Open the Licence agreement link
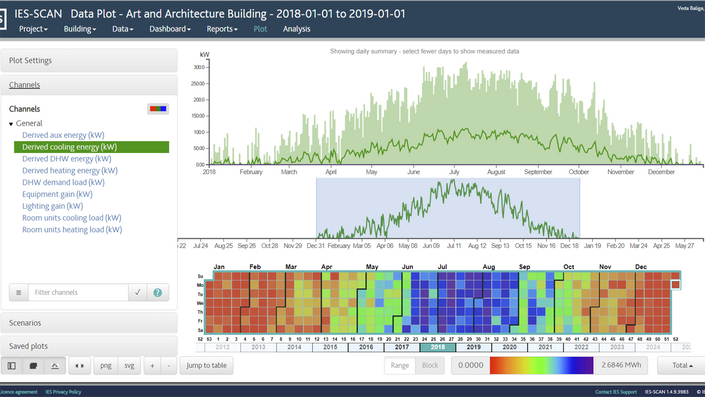This screenshot has height=397, width=705. click(18, 392)
